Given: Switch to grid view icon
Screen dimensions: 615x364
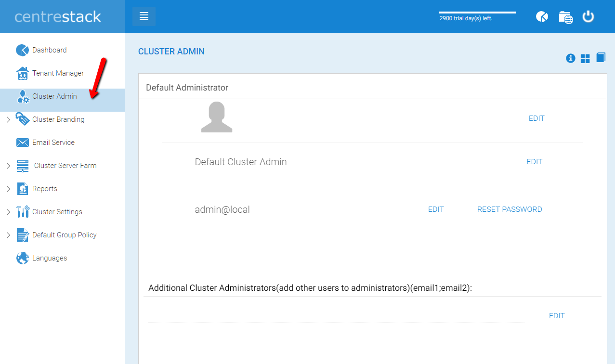Looking at the screenshot, I should [585, 59].
